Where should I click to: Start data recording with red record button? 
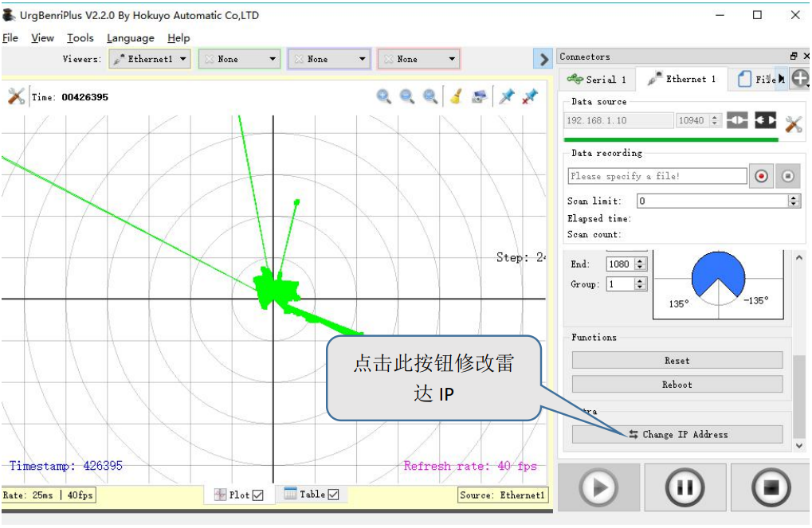pyautogui.click(x=761, y=176)
